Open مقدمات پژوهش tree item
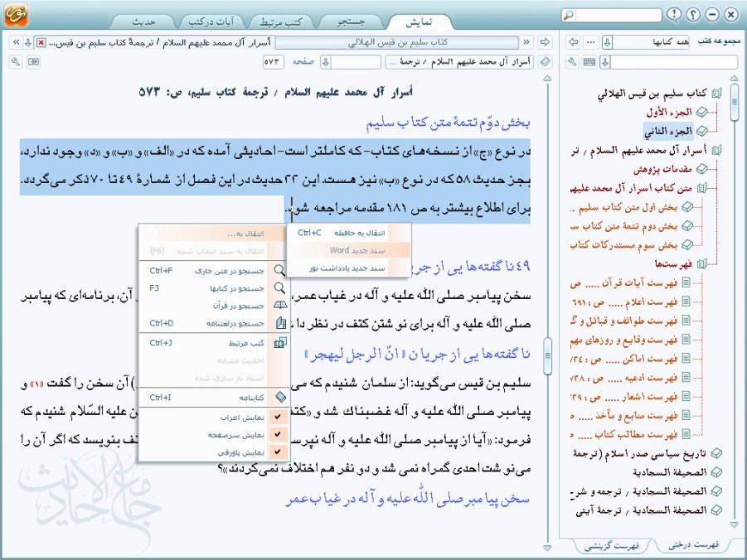 tap(662, 169)
